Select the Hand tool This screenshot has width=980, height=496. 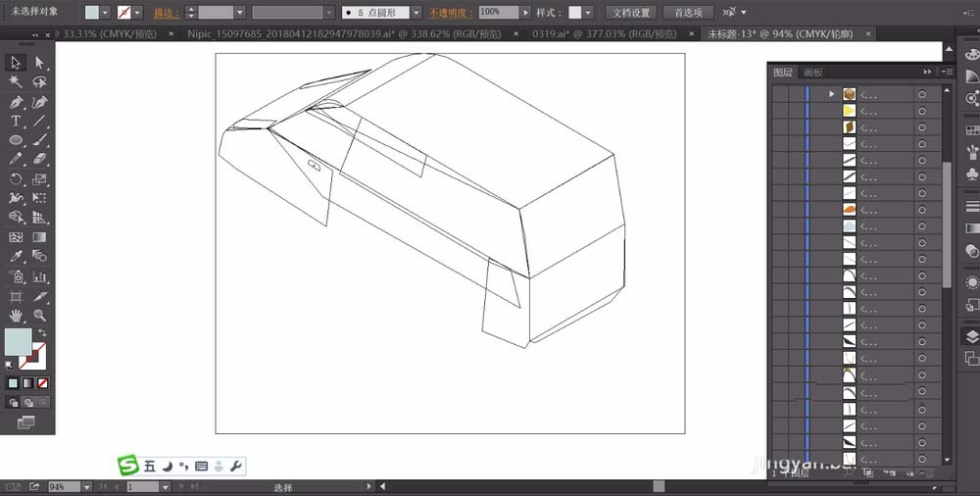16,316
